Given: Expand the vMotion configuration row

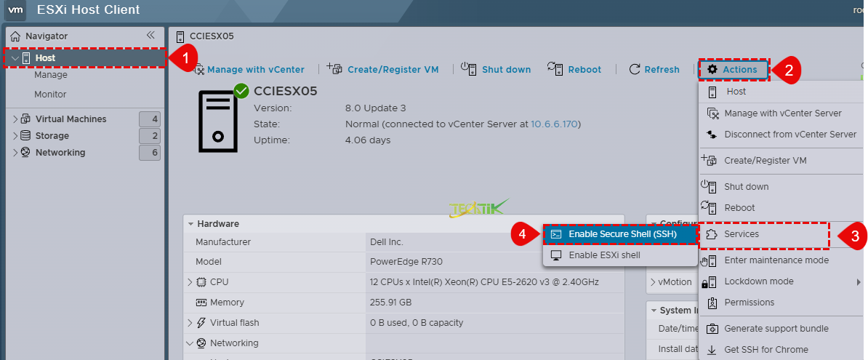Looking at the screenshot, I should [x=654, y=282].
